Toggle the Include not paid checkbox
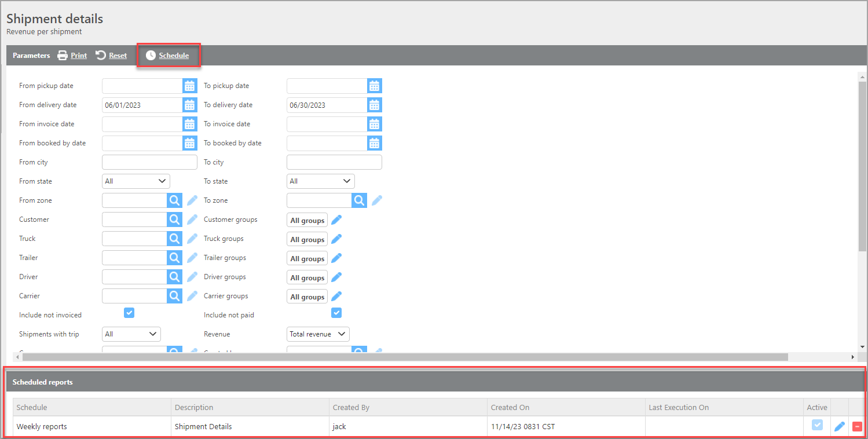This screenshot has width=868, height=439. coord(336,313)
